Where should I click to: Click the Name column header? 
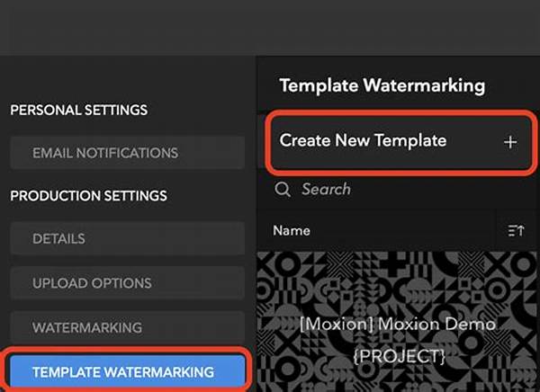(x=292, y=231)
